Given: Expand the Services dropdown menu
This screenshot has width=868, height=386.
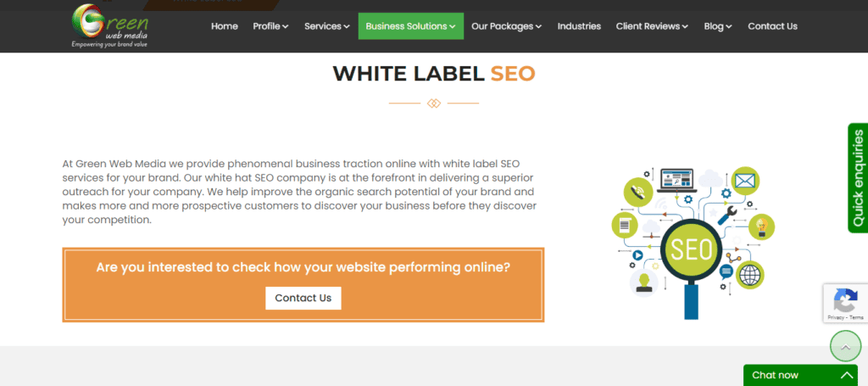Looking at the screenshot, I should click(326, 26).
